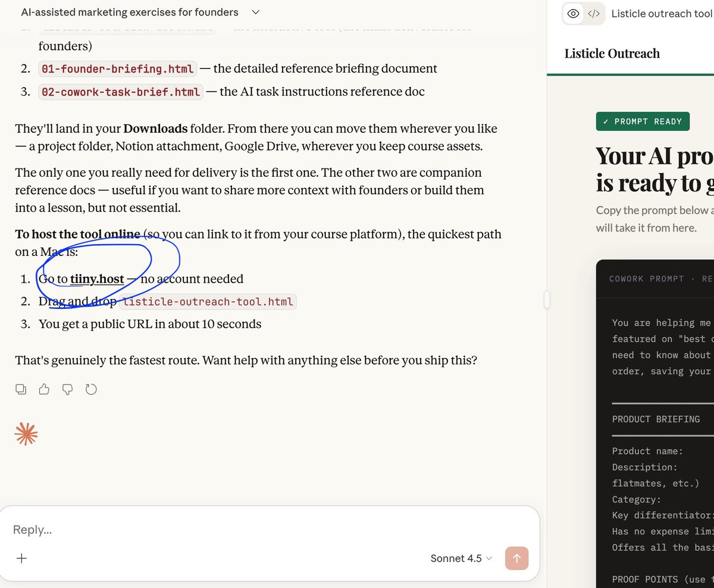Expand the conversation title dropdown chevron
The image size is (714, 588).
pos(255,12)
